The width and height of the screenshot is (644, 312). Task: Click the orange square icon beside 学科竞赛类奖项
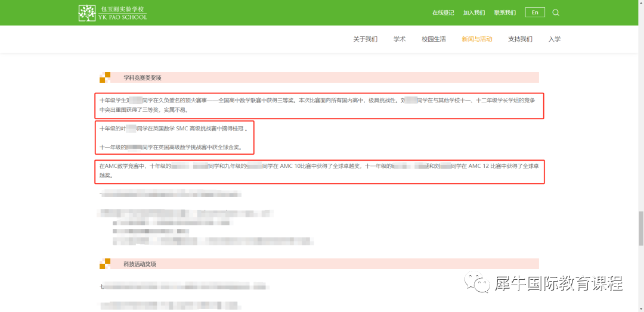pos(105,77)
